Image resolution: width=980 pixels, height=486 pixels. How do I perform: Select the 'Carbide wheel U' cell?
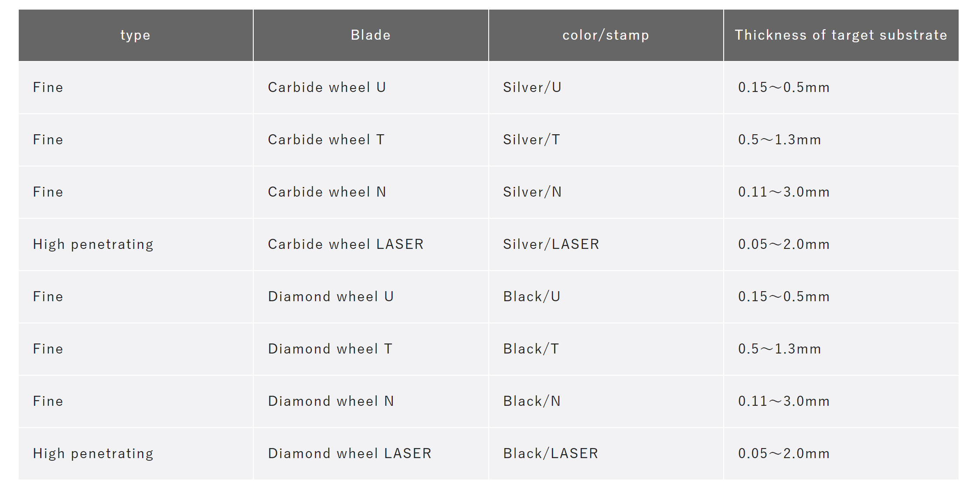tap(371, 88)
